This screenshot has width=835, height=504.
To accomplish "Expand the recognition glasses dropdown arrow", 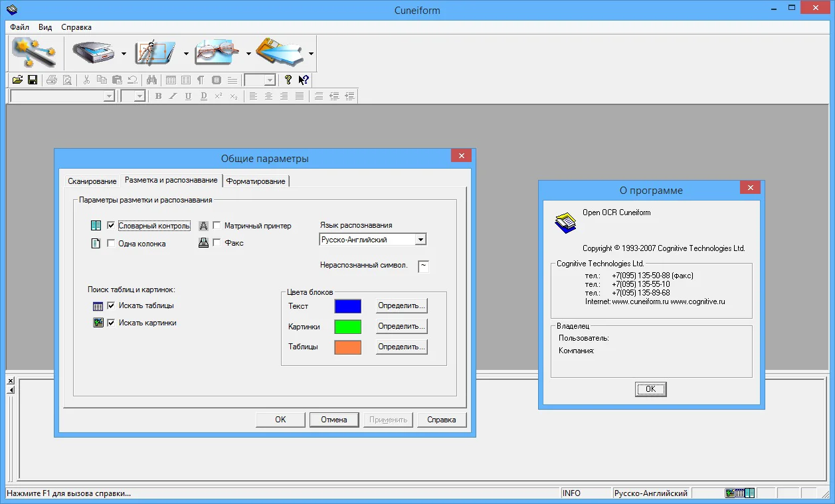I will pos(248,54).
